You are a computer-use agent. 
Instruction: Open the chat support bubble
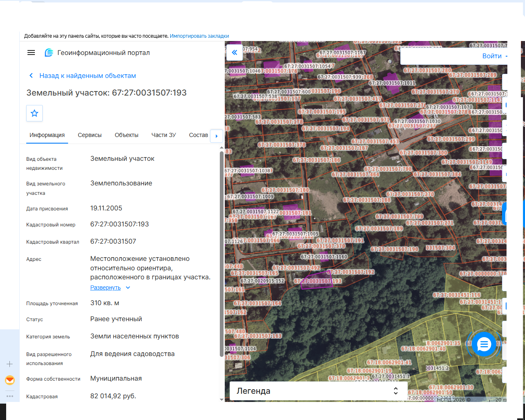click(x=484, y=344)
